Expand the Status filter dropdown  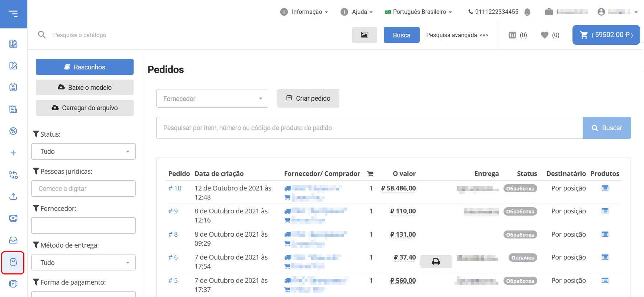pos(83,152)
